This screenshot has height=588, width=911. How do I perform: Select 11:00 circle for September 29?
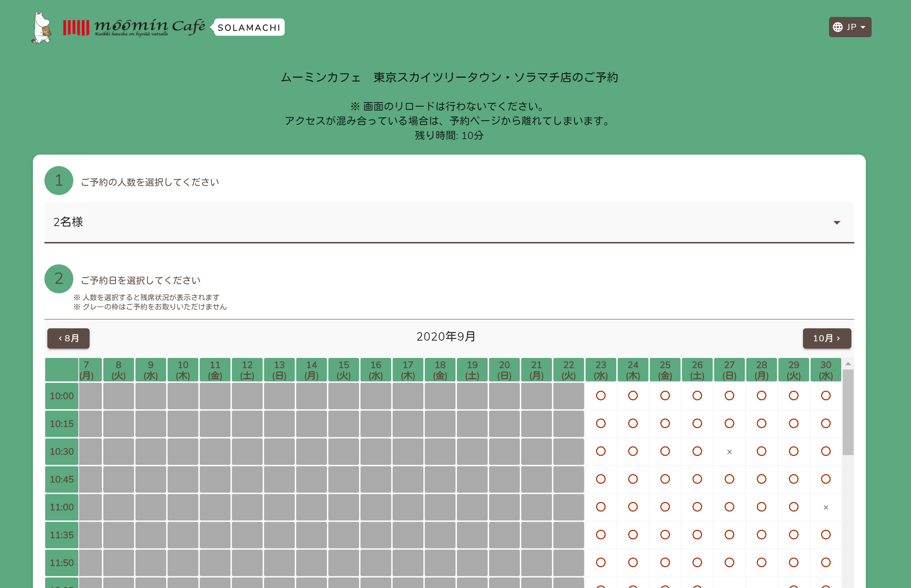pyautogui.click(x=794, y=507)
